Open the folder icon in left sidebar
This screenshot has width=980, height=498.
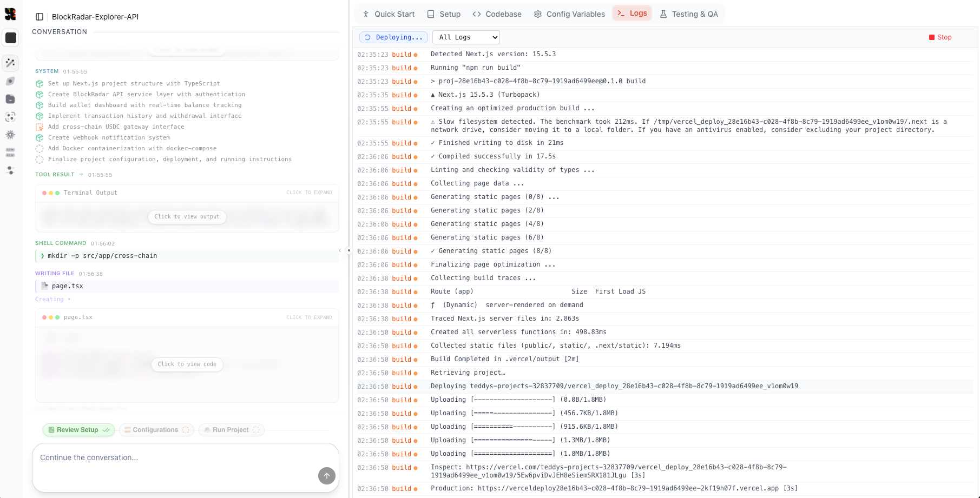pos(10,99)
